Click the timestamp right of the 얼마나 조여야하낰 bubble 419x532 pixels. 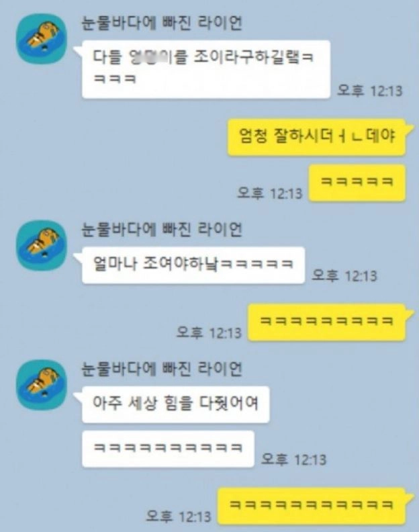[344, 275]
